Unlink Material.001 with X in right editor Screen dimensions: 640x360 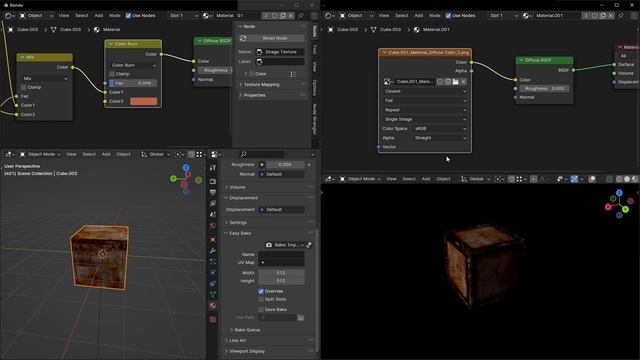tap(611, 16)
